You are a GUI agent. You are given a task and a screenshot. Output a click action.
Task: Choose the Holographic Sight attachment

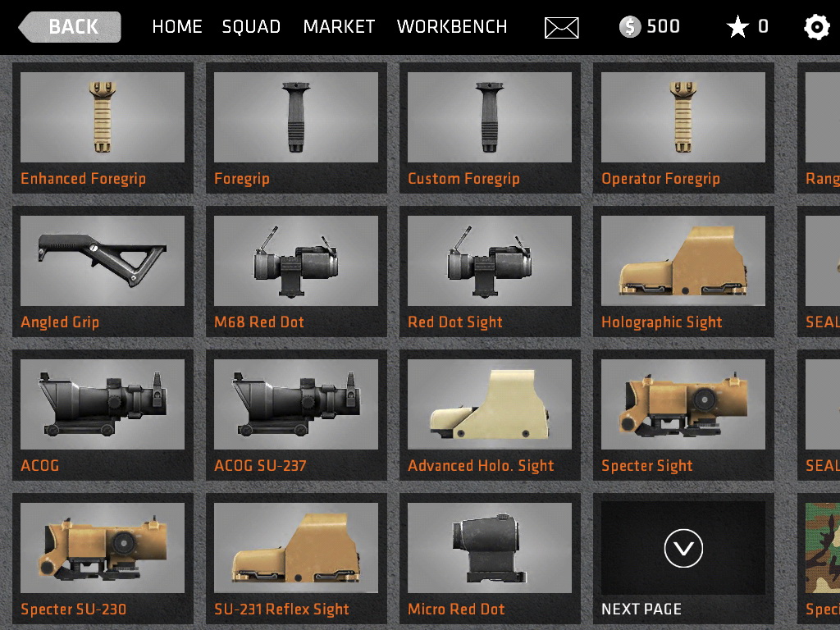point(683,272)
